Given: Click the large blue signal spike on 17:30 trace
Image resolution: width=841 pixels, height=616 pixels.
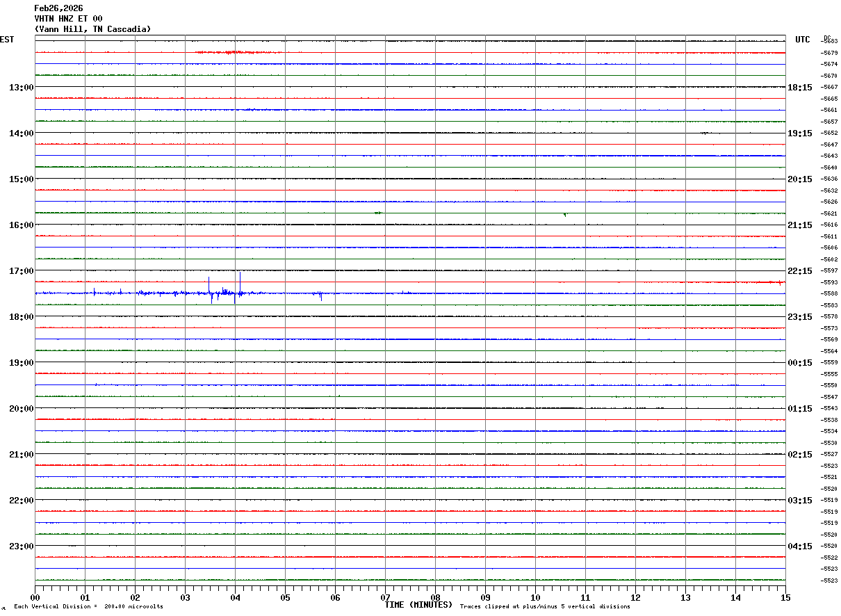Looking at the screenshot, I should [240, 285].
